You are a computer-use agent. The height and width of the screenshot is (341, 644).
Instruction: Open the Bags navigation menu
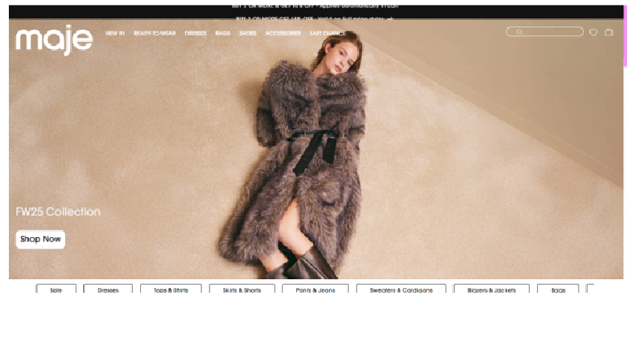(x=223, y=34)
